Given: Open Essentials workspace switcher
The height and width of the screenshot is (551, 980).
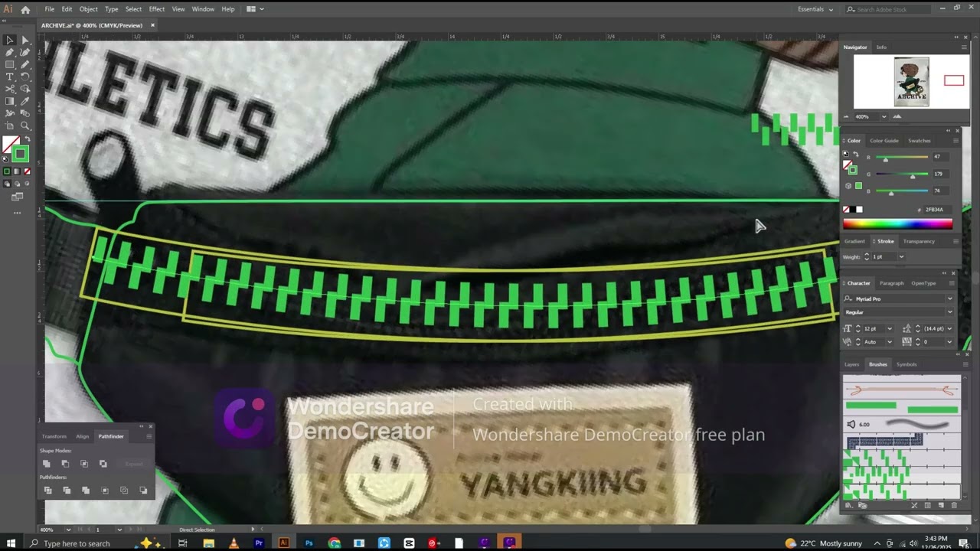Looking at the screenshot, I should pos(815,9).
